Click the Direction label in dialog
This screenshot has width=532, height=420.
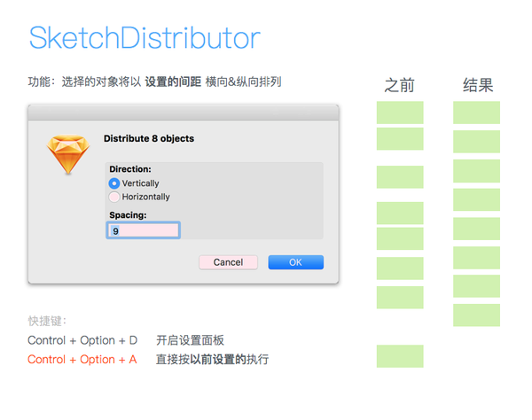(x=130, y=168)
